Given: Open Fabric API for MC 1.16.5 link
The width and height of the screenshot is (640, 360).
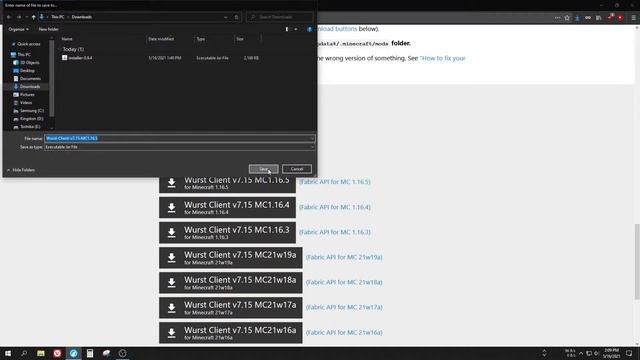Looking at the screenshot, I should pos(335,182).
